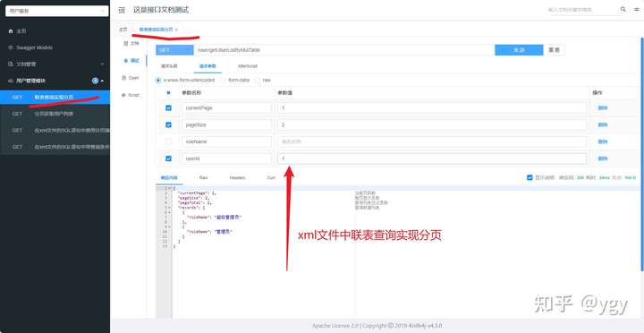
Task: Uncheck the userId parameter checkbox
Action: pos(168,158)
